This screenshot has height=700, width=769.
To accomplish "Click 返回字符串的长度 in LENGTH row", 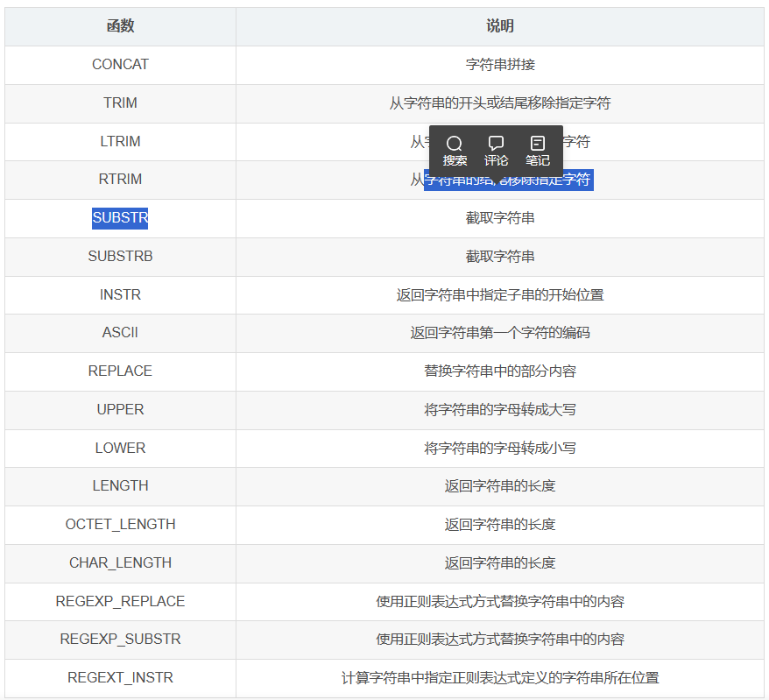I will (x=500, y=486).
